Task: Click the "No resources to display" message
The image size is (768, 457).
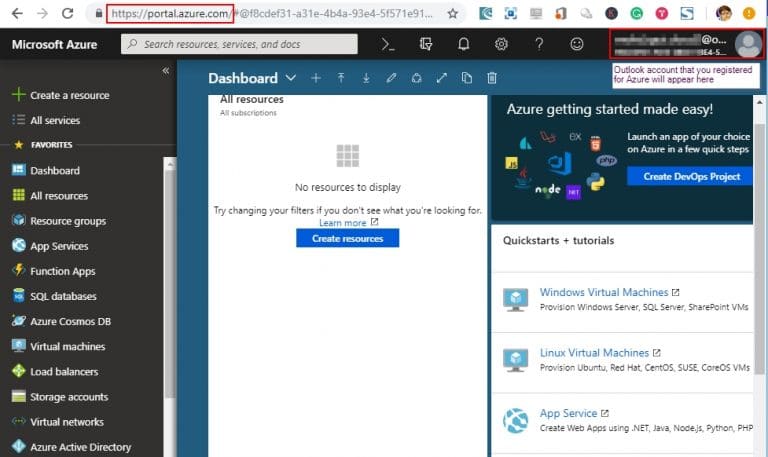Action: pyautogui.click(x=348, y=187)
